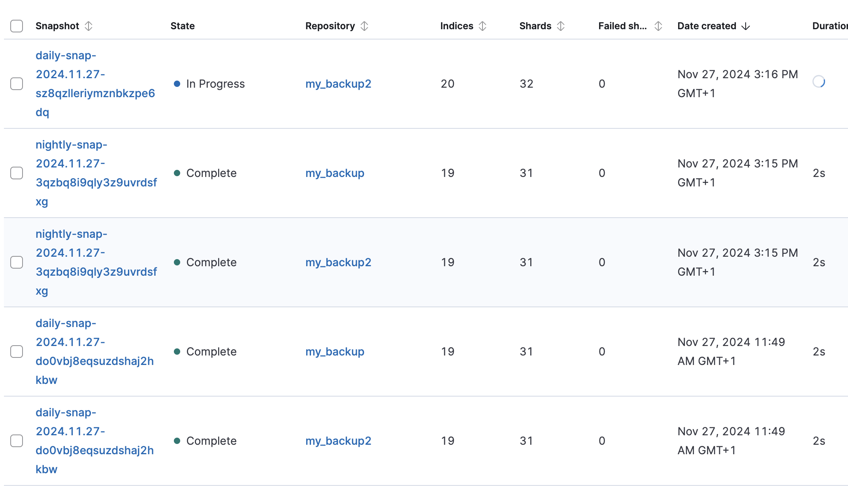Sort by the Failed shards column arrows
This screenshot has height=504, width=848.
(658, 26)
